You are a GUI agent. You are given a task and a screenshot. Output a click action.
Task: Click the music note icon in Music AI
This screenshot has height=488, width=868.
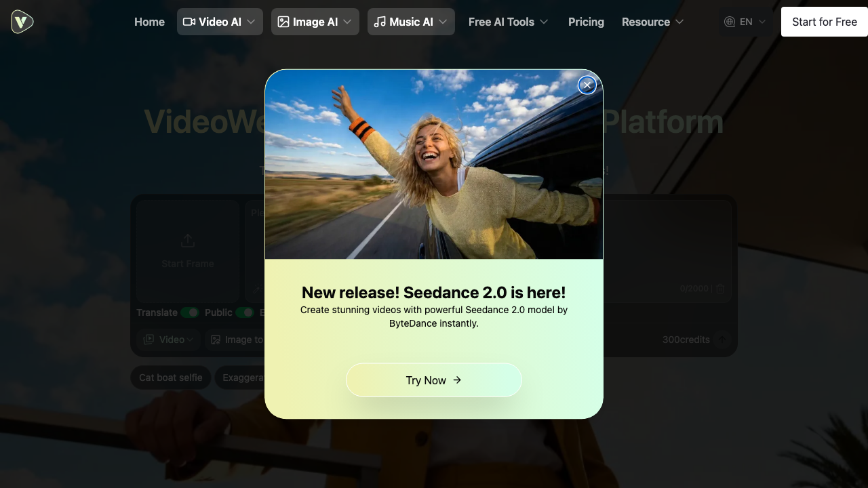380,22
